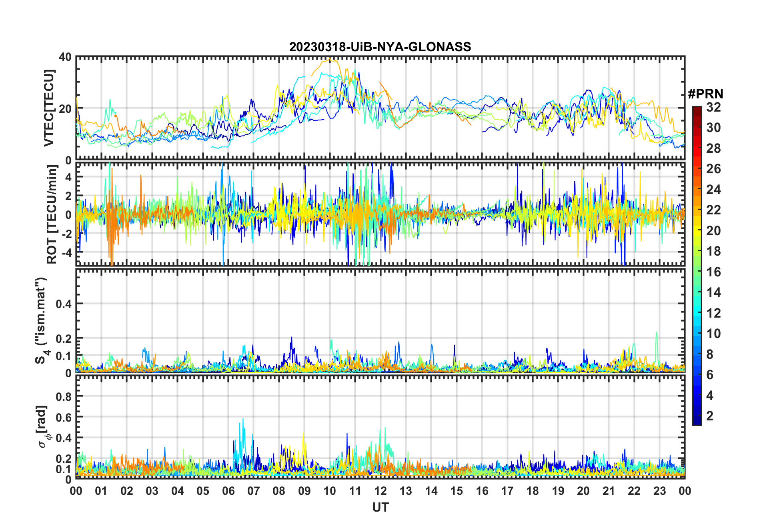This screenshot has height=532, width=761.
Task: Click inside the VTEC plot panel
Action: click(380, 108)
